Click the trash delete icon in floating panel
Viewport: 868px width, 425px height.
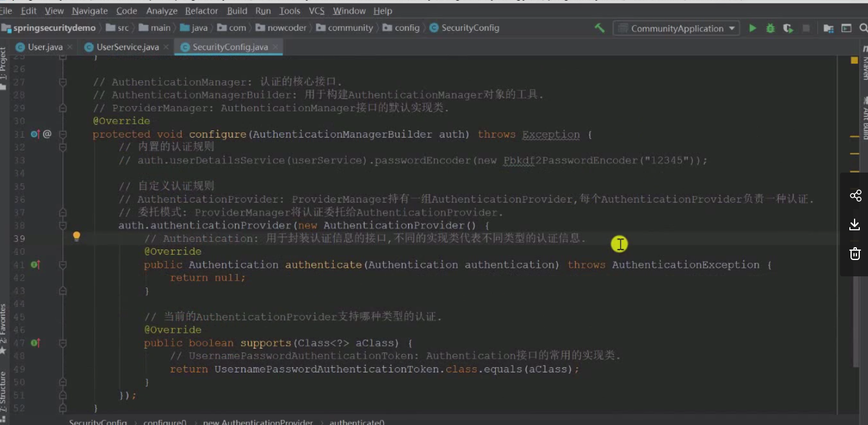(x=855, y=254)
